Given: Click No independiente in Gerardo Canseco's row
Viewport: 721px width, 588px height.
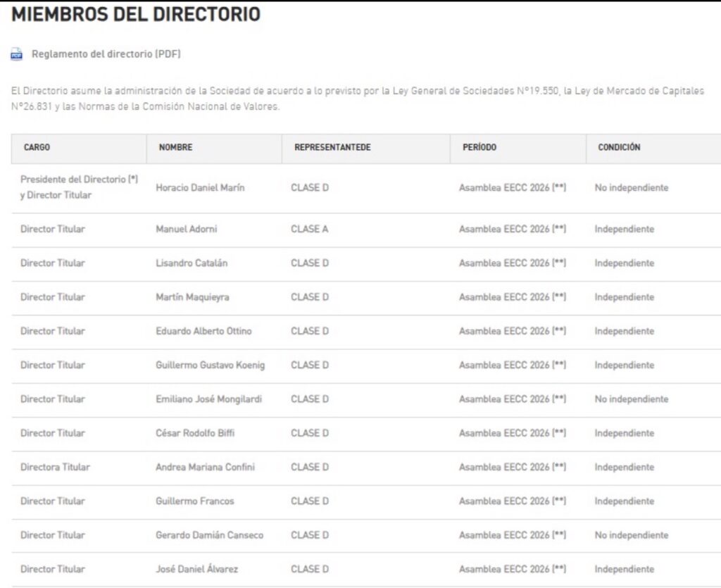Looking at the screenshot, I should [631, 535].
